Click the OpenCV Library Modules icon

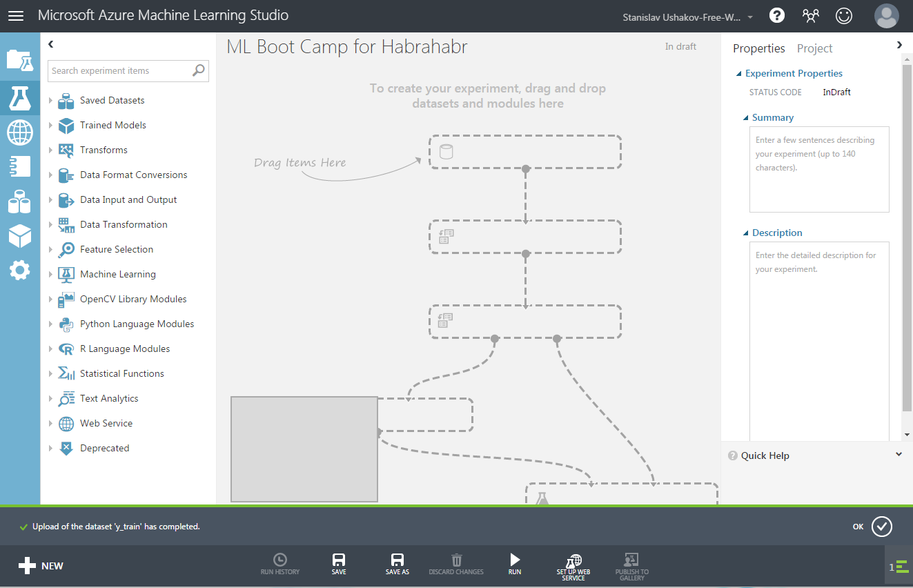point(66,300)
